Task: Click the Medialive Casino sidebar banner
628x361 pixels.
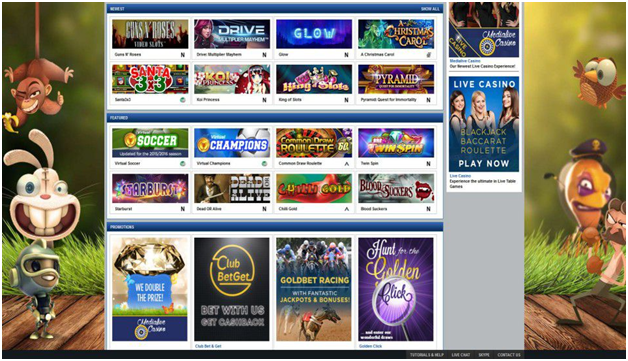Action: pyautogui.click(x=484, y=30)
